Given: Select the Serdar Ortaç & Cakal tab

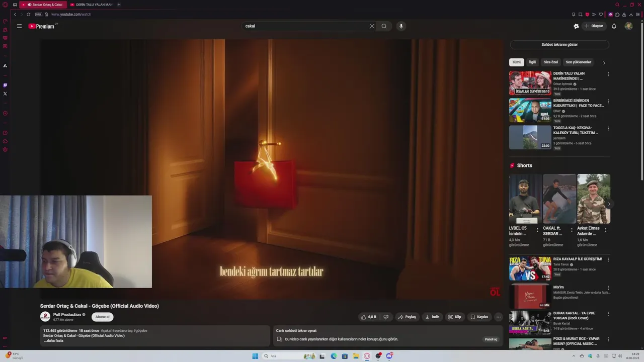Looking at the screenshot, I should pyautogui.click(x=43, y=5).
